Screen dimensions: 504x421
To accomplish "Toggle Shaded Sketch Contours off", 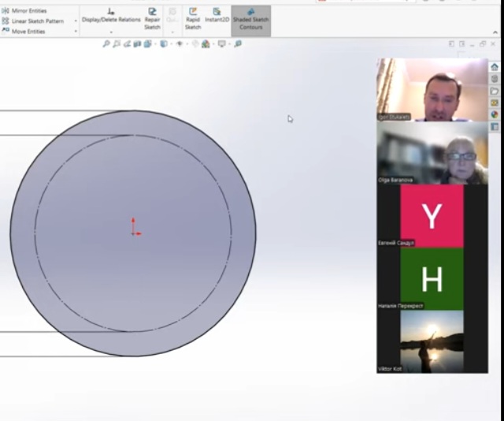I will [x=250, y=19].
